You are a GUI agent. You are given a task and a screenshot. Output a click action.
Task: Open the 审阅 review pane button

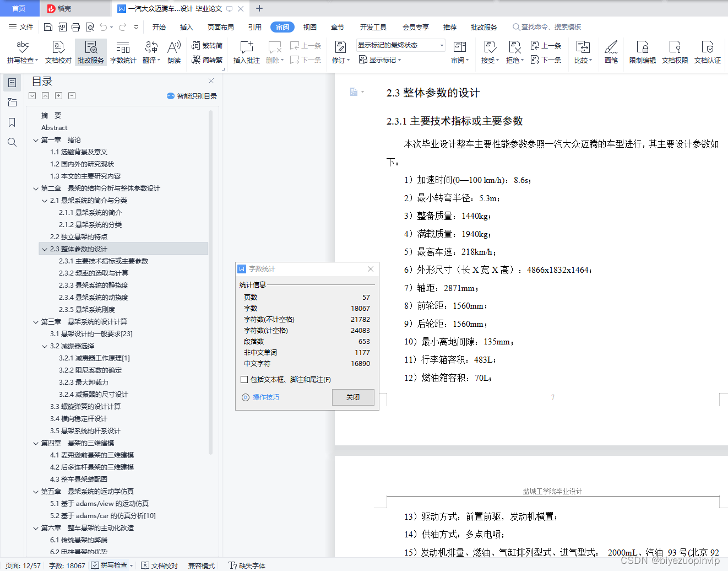[460, 52]
